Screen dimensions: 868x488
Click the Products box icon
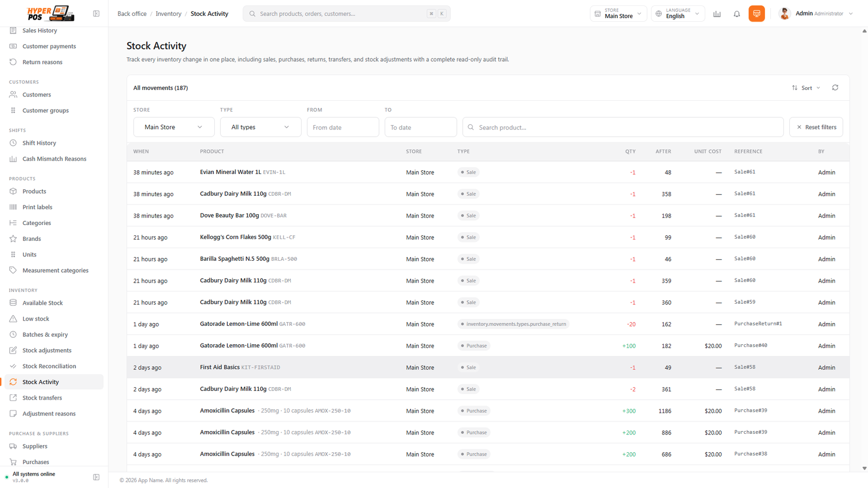click(x=13, y=191)
